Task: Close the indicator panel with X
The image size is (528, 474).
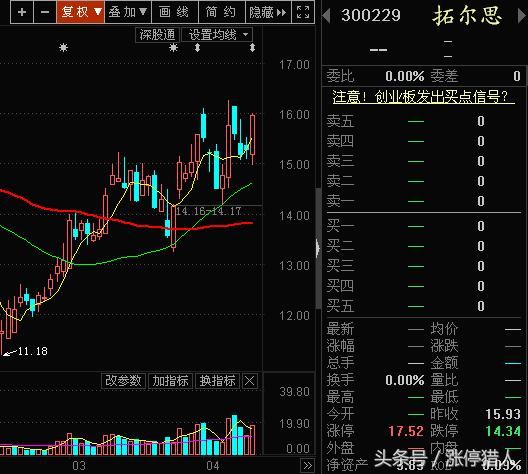Action: (250, 381)
